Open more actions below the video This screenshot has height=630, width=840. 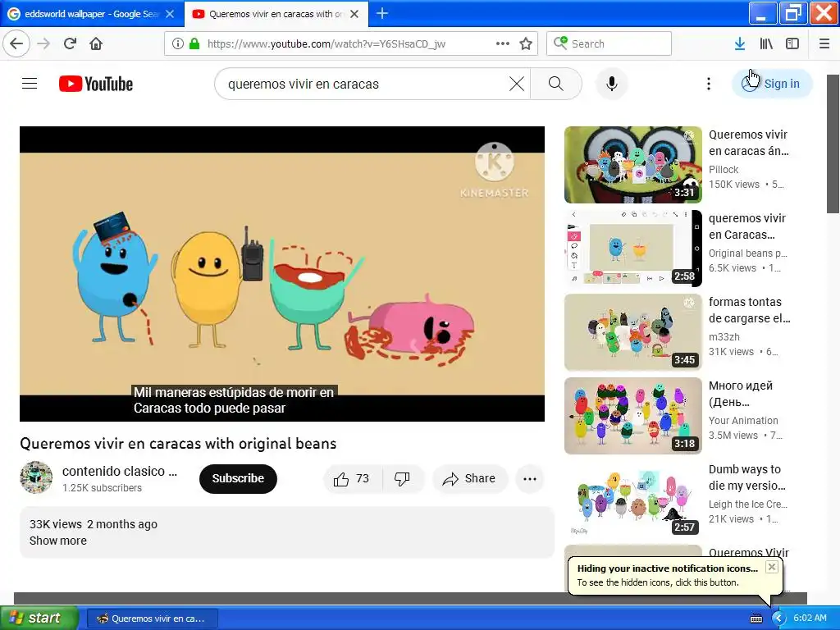(x=530, y=478)
